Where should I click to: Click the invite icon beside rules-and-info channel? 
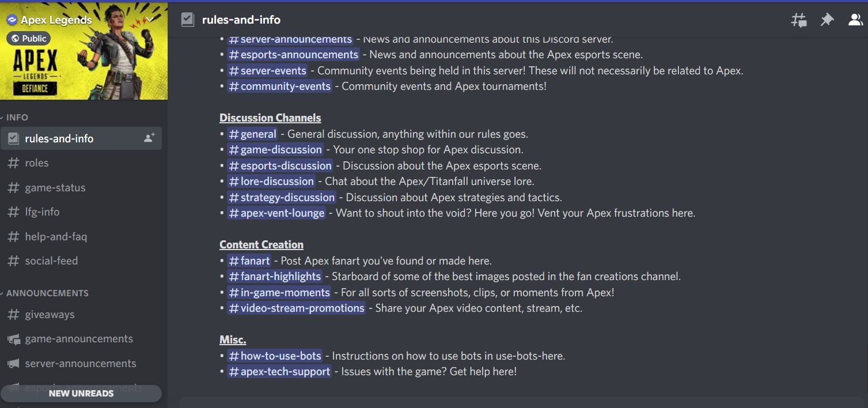click(149, 137)
